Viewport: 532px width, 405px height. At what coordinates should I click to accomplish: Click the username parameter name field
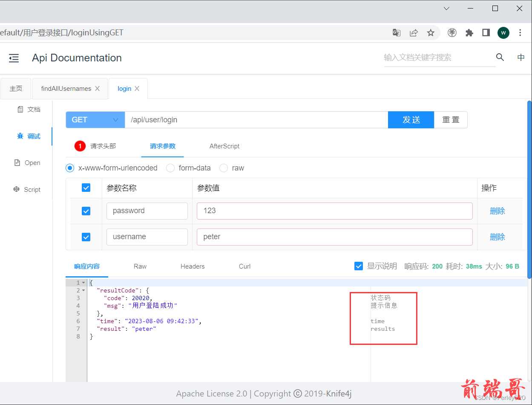(x=147, y=237)
